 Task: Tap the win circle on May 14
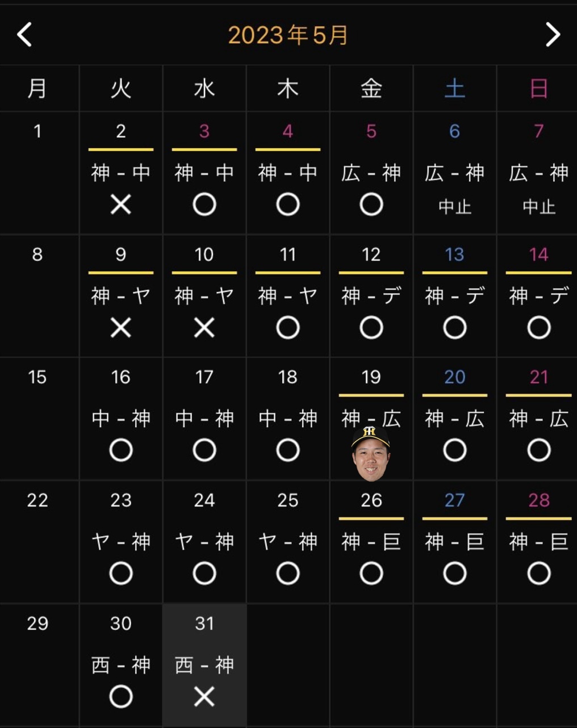tap(538, 328)
